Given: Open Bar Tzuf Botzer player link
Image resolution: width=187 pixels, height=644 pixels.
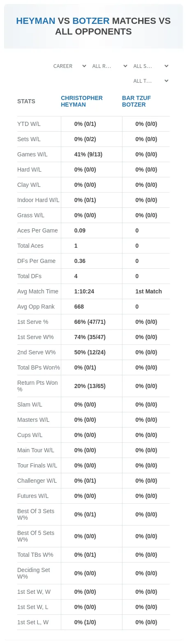Looking at the screenshot, I should click(x=134, y=101).
